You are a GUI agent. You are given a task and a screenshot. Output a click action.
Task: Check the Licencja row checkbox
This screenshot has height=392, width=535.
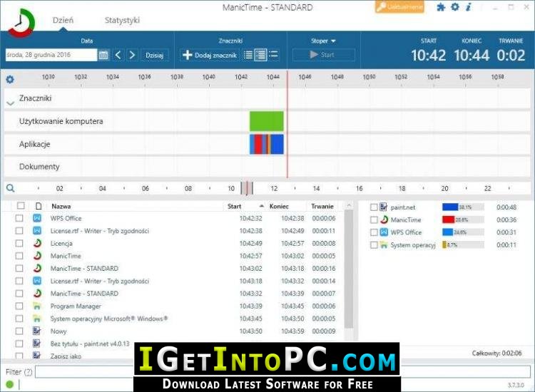pyautogui.click(x=19, y=243)
